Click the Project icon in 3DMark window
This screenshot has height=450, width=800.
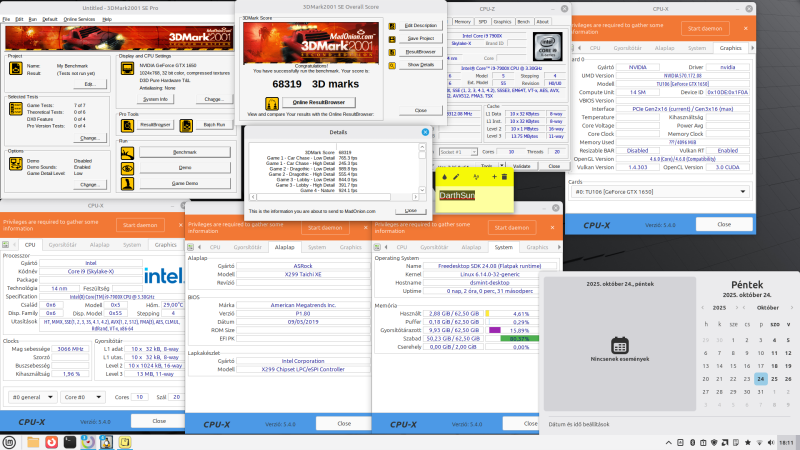pos(16,68)
